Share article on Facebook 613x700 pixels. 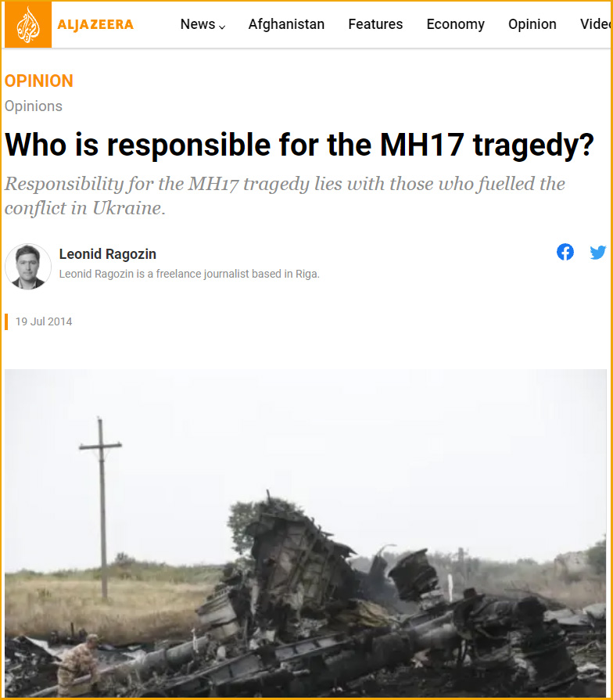click(565, 252)
